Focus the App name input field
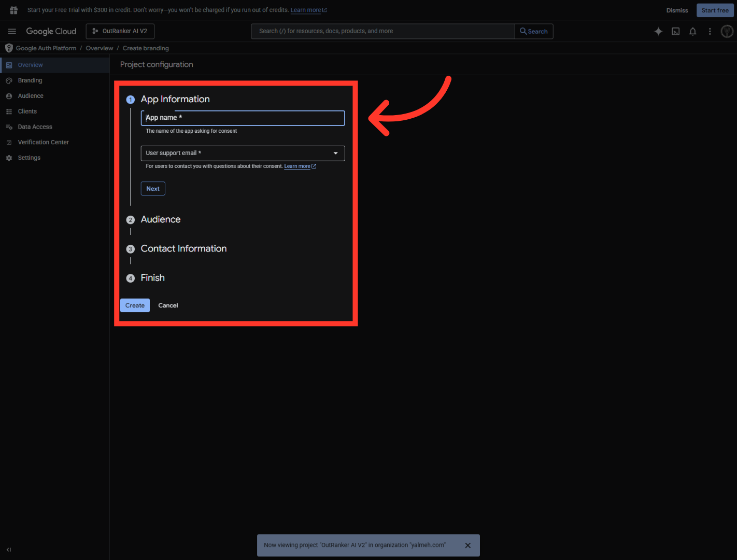The width and height of the screenshot is (737, 560). pyautogui.click(x=243, y=118)
